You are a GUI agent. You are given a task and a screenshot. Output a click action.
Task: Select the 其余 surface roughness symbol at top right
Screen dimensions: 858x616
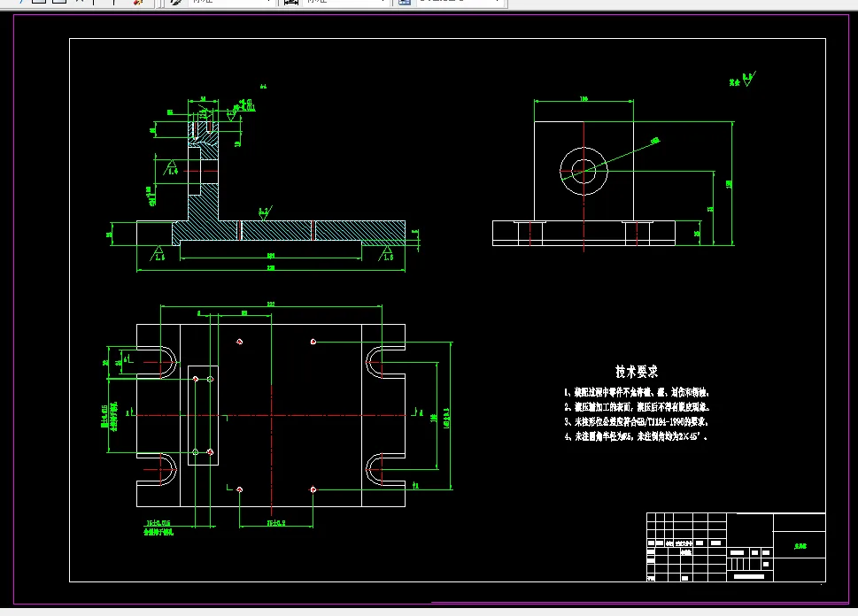(x=743, y=80)
